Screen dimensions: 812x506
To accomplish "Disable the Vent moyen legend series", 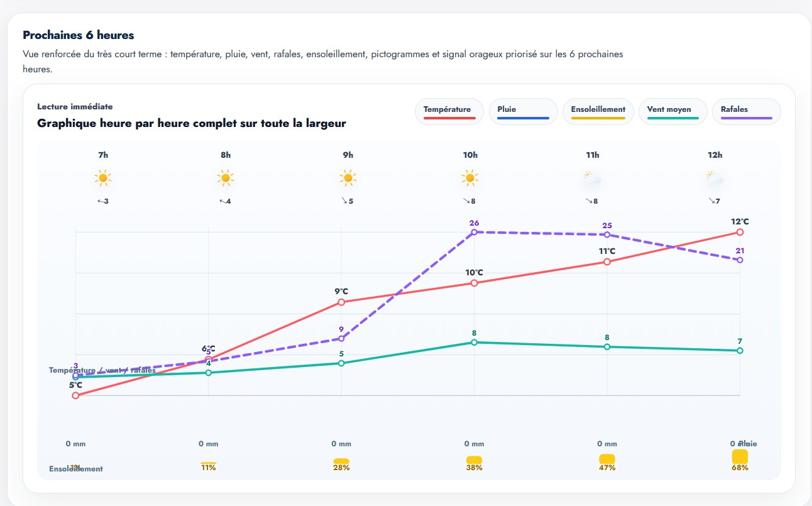I will (x=672, y=111).
